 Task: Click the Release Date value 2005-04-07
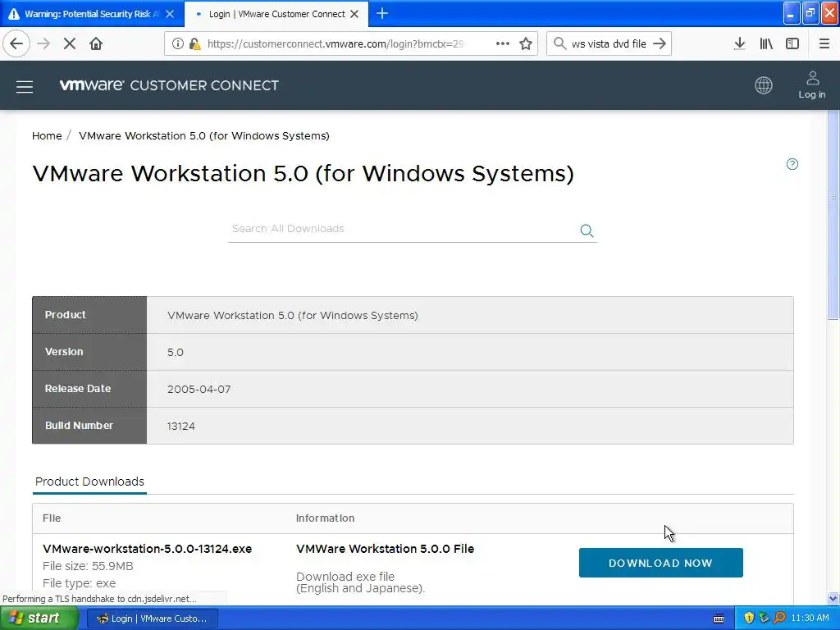click(x=199, y=389)
